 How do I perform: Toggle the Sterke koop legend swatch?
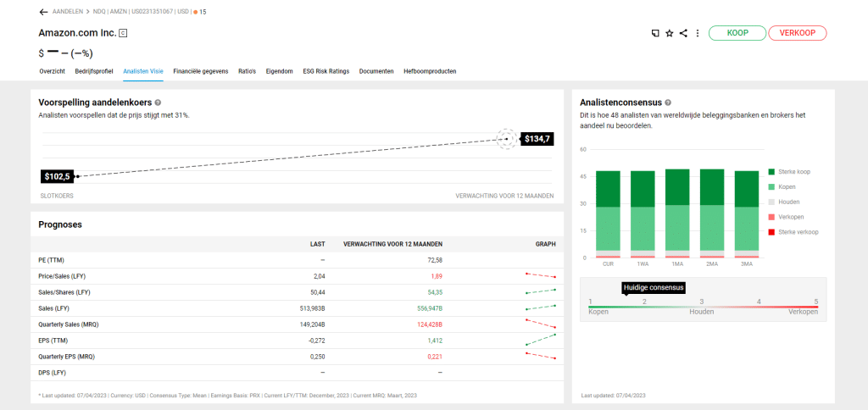771,172
